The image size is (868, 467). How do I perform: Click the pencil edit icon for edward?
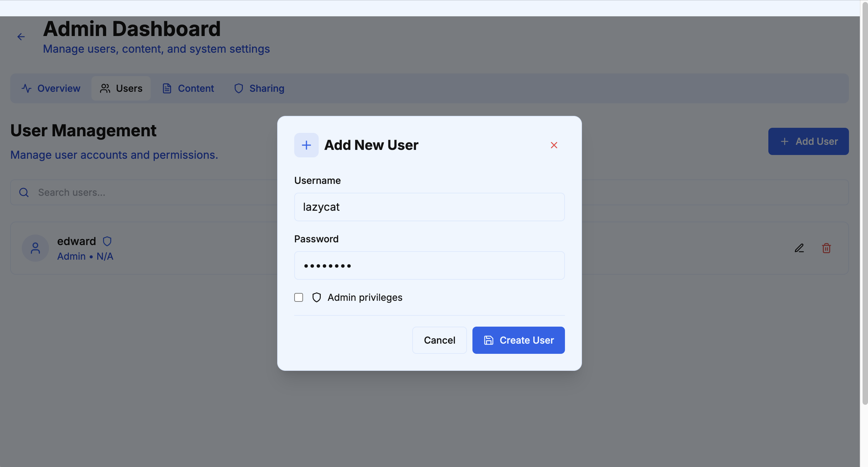click(x=799, y=248)
